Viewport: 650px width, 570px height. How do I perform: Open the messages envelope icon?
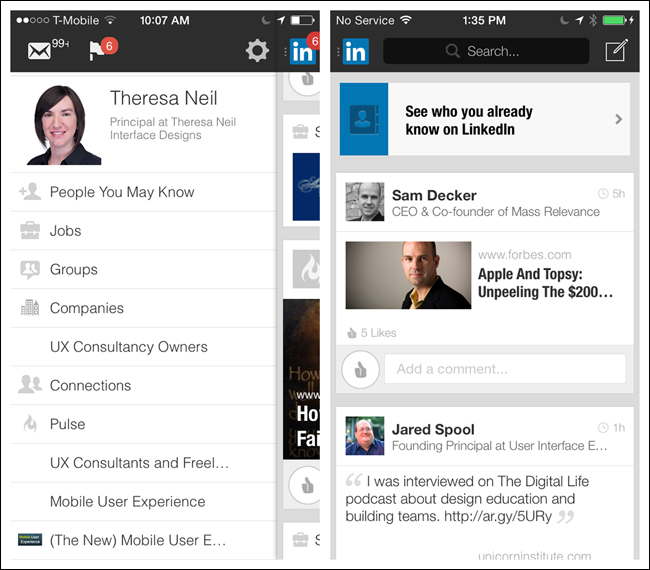coord(39,51)
